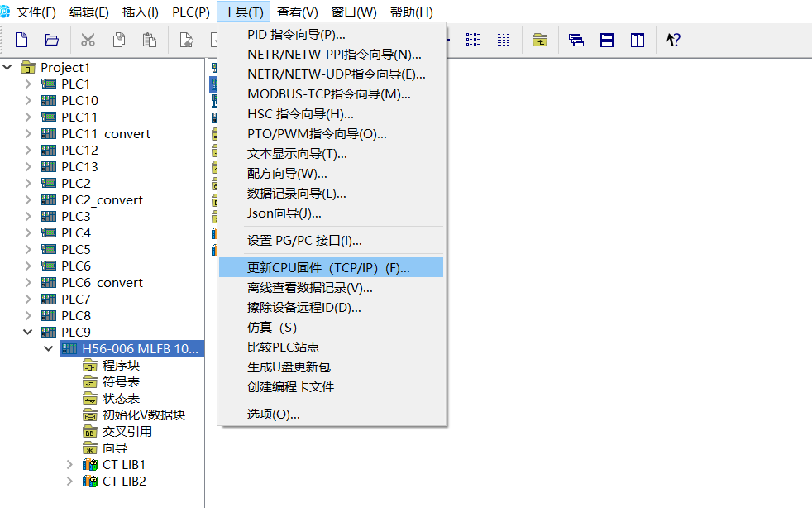Screen dimensions: 812x508
Task: Click the Paste clipboard toolbar icon
Action: click(149, 40)
